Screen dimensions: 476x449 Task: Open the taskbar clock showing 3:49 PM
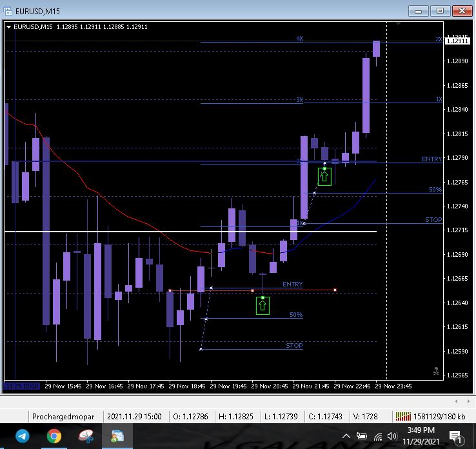tap(421, 436)
